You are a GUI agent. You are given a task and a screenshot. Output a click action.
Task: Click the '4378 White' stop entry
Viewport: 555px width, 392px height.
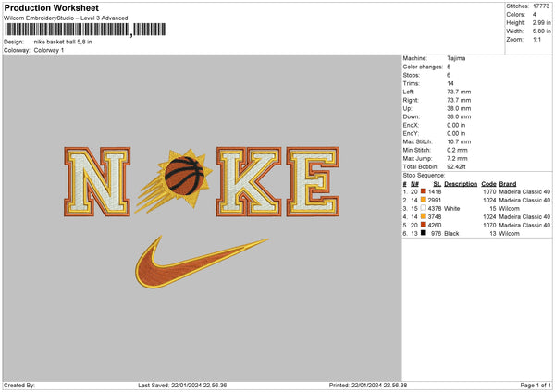coord(444,209)
